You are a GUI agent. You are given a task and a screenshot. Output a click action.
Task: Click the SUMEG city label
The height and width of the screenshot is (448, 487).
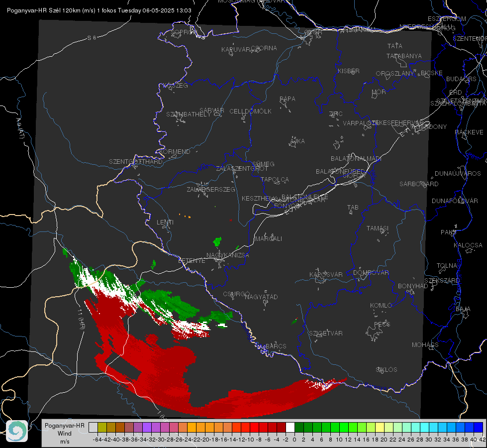pos(263,164)
